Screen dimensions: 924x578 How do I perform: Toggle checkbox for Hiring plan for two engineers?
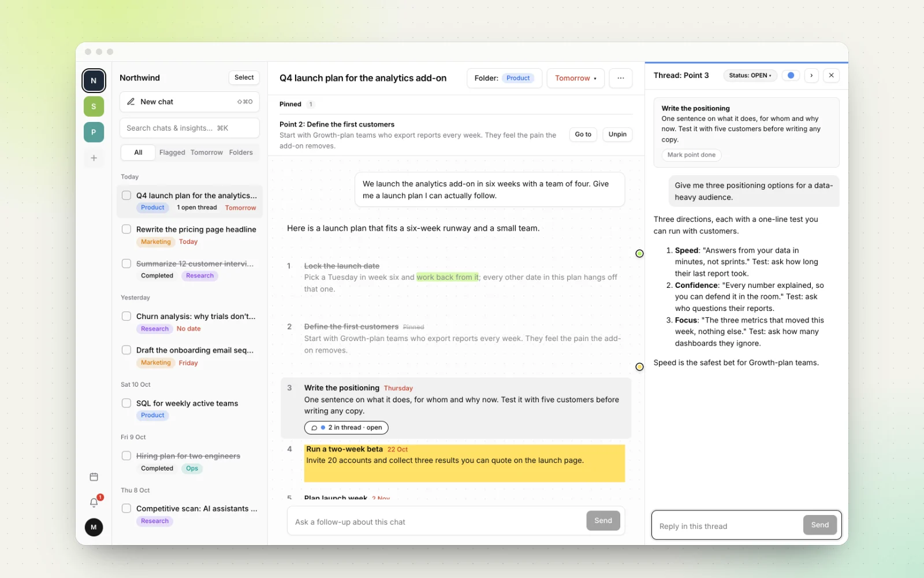click(x=126, y=455)
